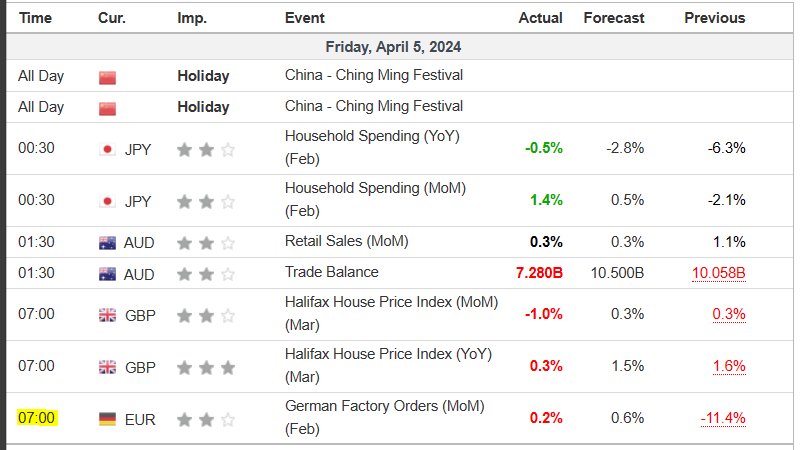Click the Japan flag beside Household Spending (YoY)
The image size is (800, 450).
(x=108, y=149)
